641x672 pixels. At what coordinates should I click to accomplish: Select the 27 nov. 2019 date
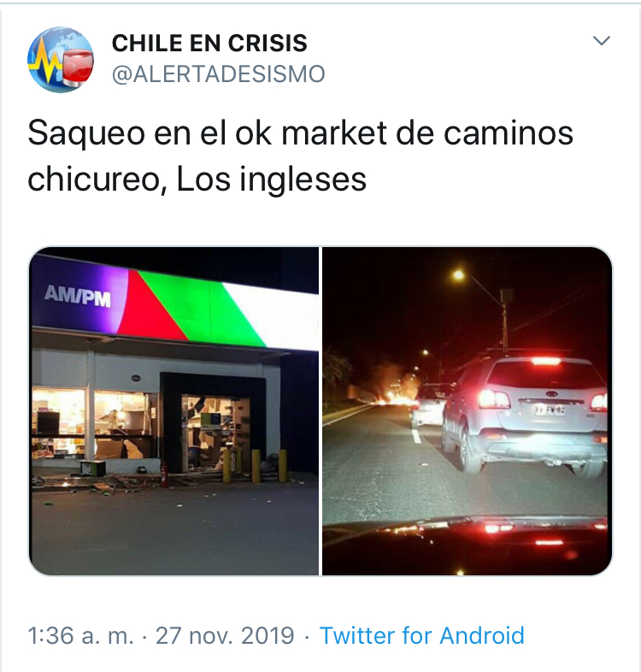(225, 635)
